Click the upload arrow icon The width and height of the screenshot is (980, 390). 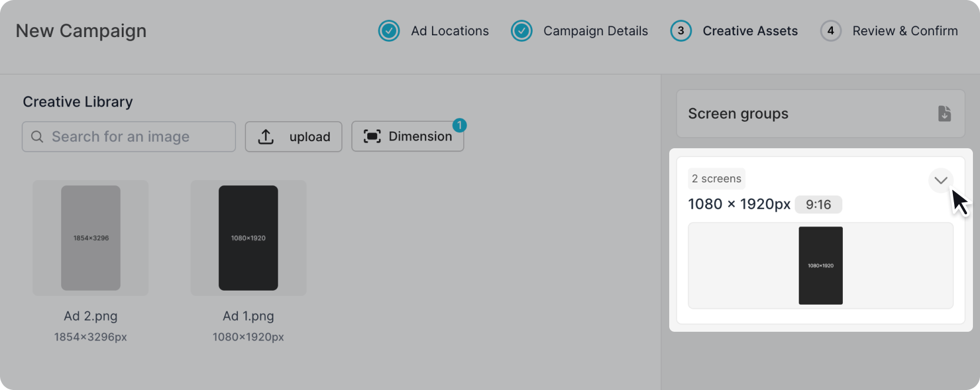[x=266, y=136]
